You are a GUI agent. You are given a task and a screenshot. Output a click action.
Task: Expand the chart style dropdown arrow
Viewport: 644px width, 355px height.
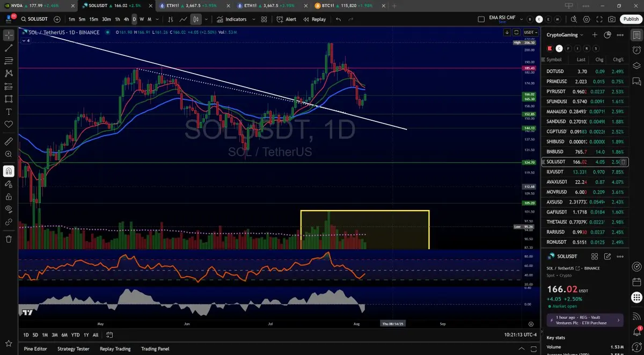(x=206, y=19)
